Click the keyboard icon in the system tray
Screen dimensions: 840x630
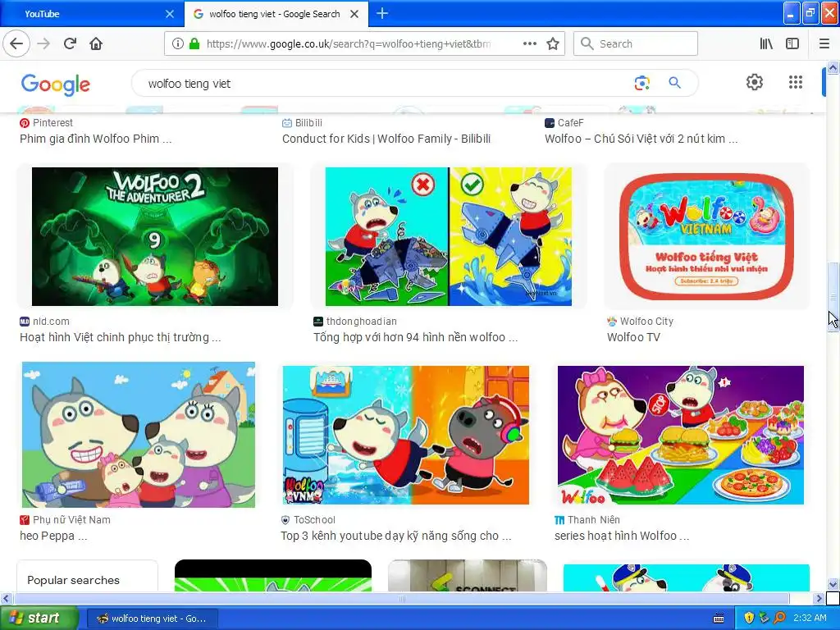(719, 619)
